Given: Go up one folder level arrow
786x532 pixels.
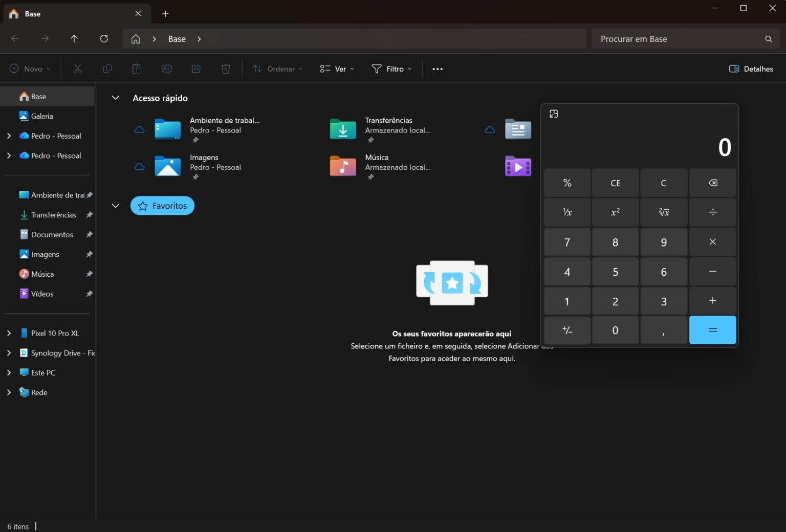Looking at the screenshot, I should [x=74, y=39].
